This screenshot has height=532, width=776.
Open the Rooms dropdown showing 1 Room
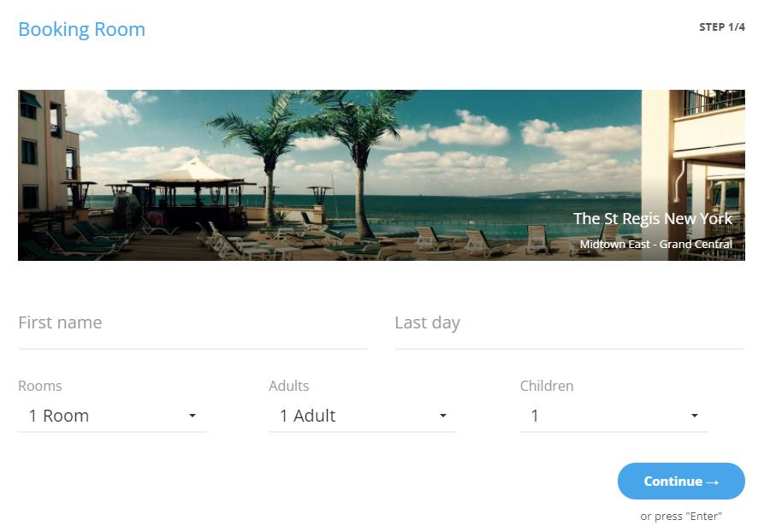point(112,416)
